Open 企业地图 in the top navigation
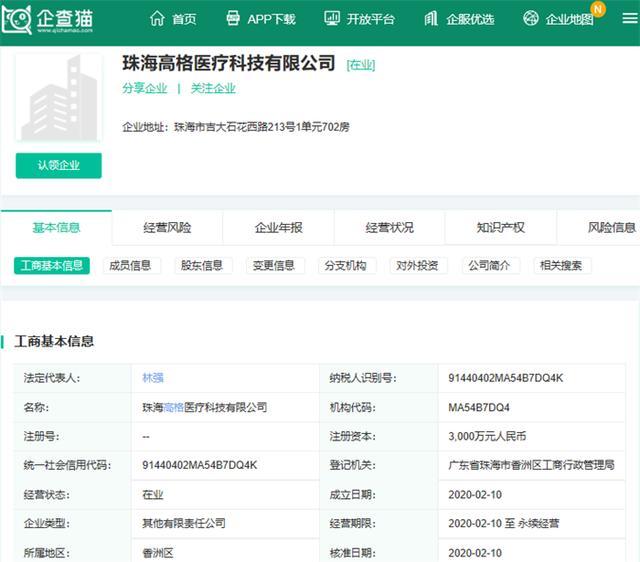 coord(570,19)
